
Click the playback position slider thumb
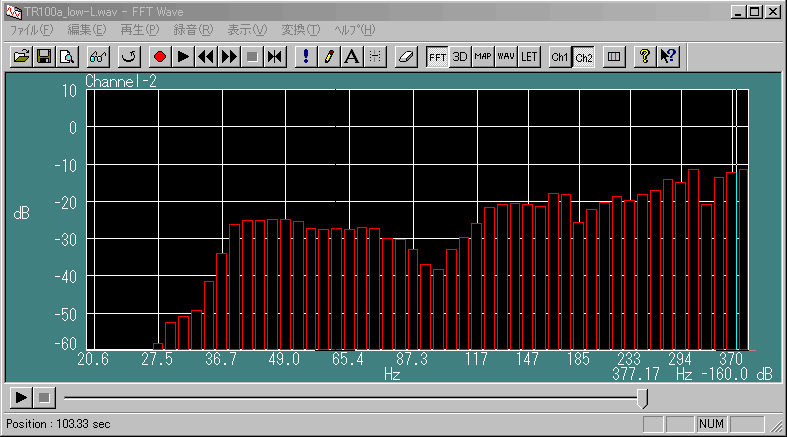[642, 398]
